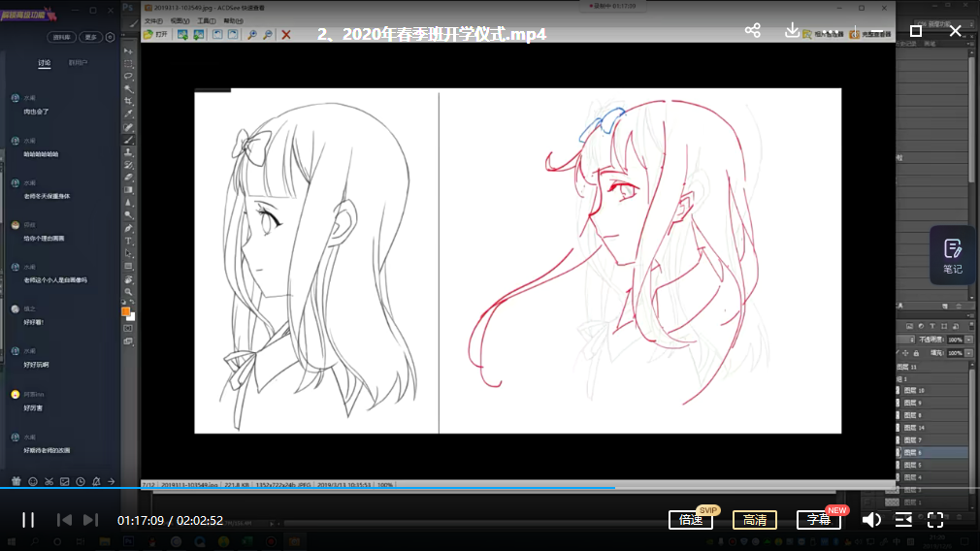Click the 打开 open button in ACDSee
Screen dimensions: 980x551
[155, 34]
